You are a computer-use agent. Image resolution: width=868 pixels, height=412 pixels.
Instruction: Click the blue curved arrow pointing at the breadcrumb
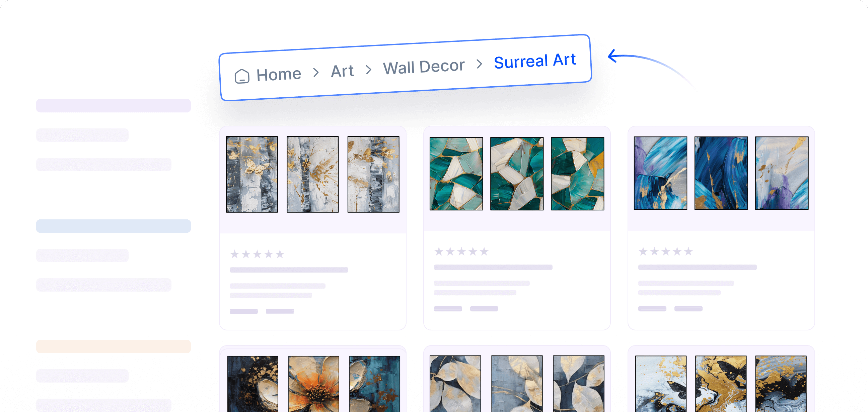coord(620,57)
